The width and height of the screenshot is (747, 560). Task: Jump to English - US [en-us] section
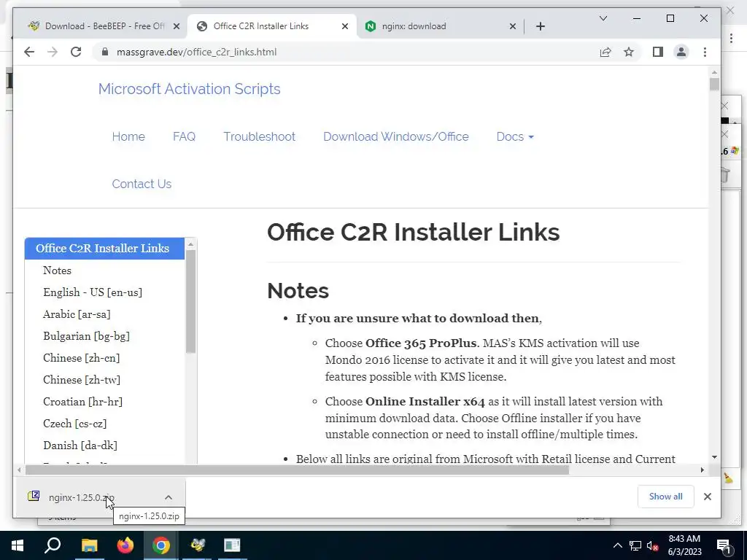93,292
